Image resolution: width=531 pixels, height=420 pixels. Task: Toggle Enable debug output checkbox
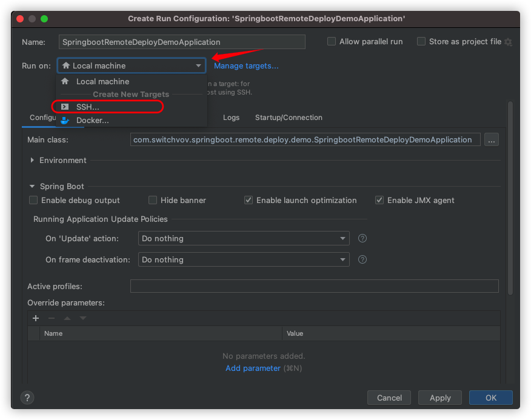point(34,200)
